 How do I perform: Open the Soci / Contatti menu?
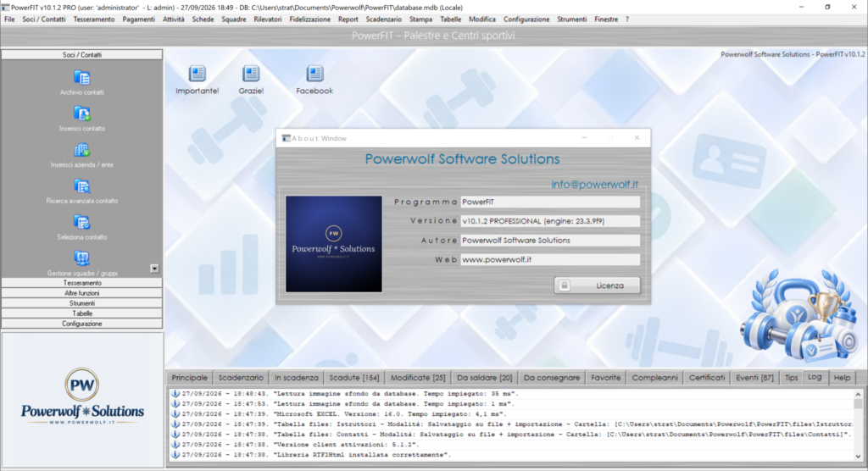44,19
